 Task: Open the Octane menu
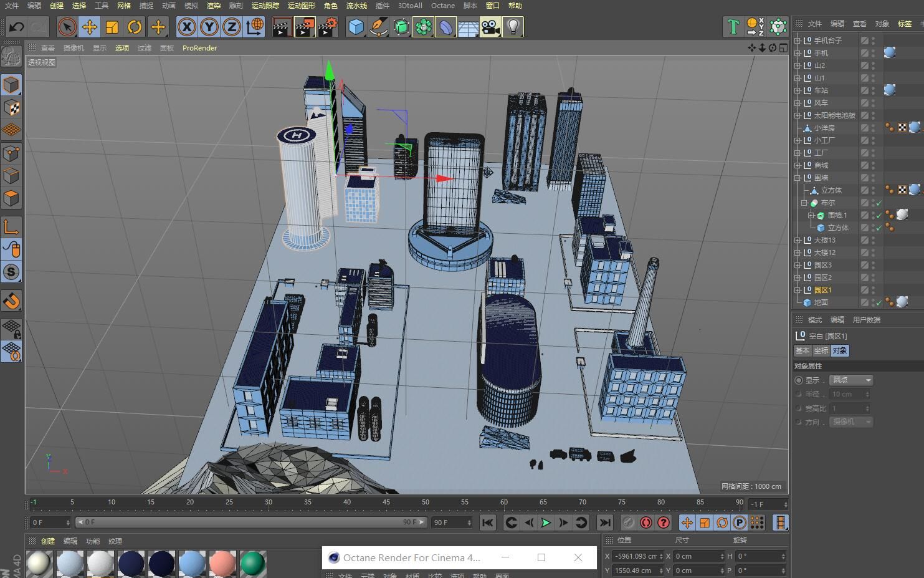(x=442, y=6)
